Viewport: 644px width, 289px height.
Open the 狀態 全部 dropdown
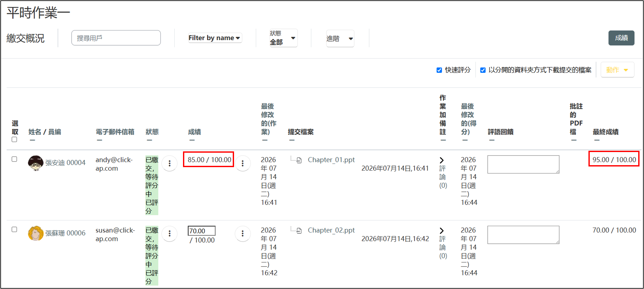coord(283,38)
